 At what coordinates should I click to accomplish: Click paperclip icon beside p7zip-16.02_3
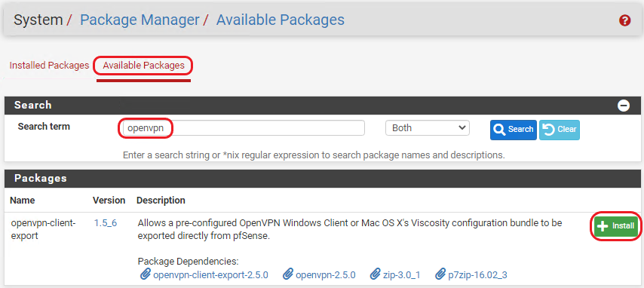(x=440, y=274)
